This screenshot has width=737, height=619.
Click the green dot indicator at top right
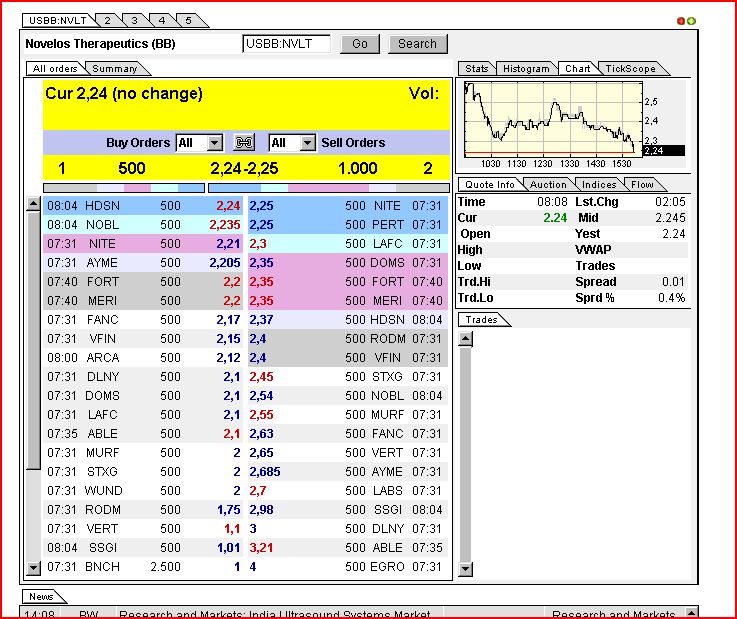coord(691,20)
